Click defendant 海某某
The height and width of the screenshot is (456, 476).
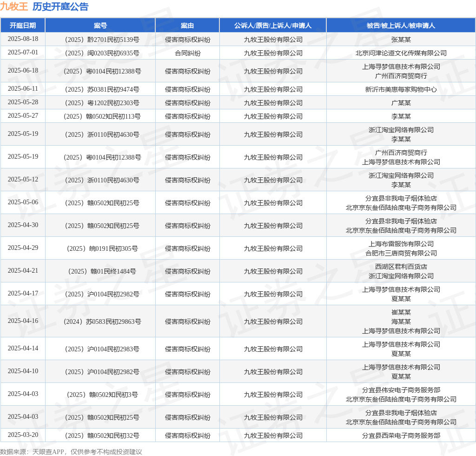(x=401, y=322)
